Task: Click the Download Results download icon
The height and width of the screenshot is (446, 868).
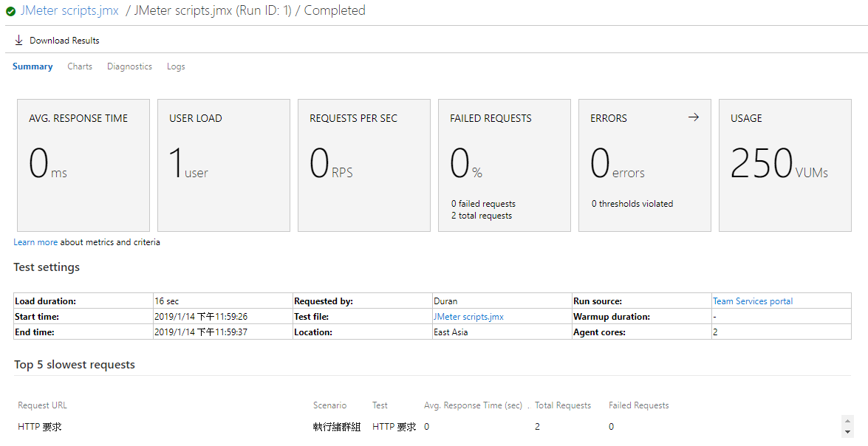Action: pos(18,40)
